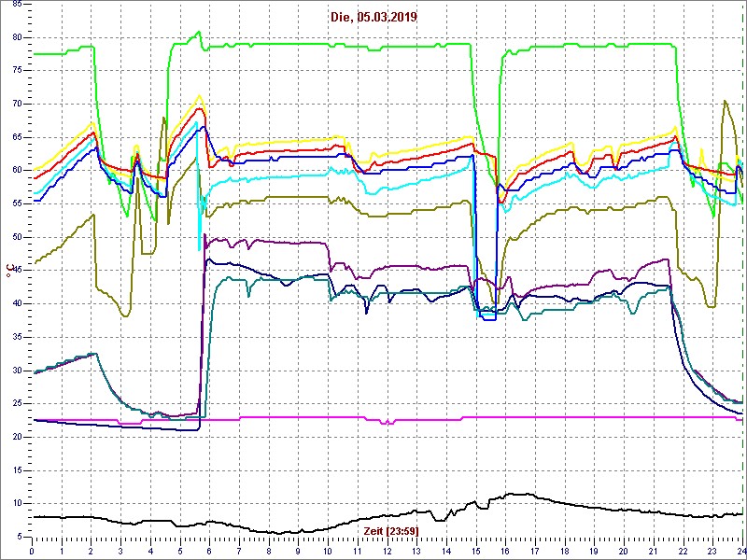Screen dimensions: 747x560
Task: Click hour 6 on the time axis
Action: 209,550
